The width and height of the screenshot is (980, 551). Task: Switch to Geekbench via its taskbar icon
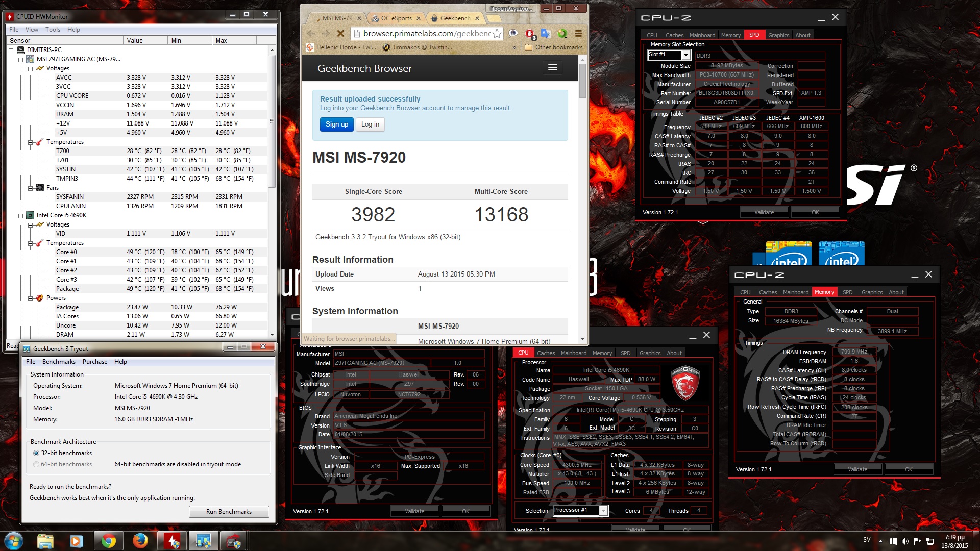coord(203,541)
